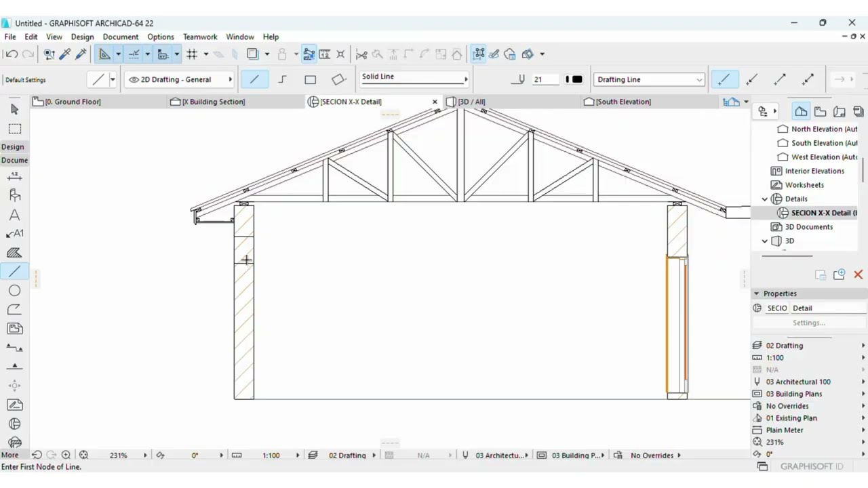The height and width of the screenshot is (488, 868).
Task: Select the Detail tool in toolbox
Action: [15, 424]
